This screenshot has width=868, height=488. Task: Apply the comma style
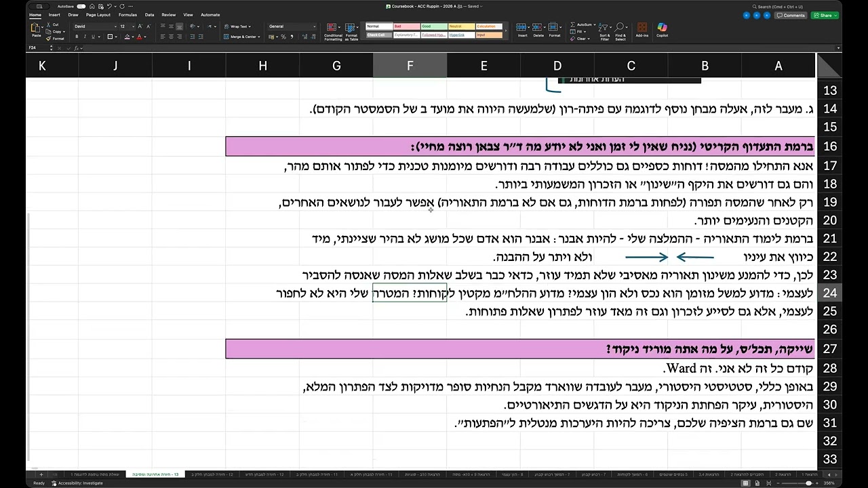[x=292, y=37]
